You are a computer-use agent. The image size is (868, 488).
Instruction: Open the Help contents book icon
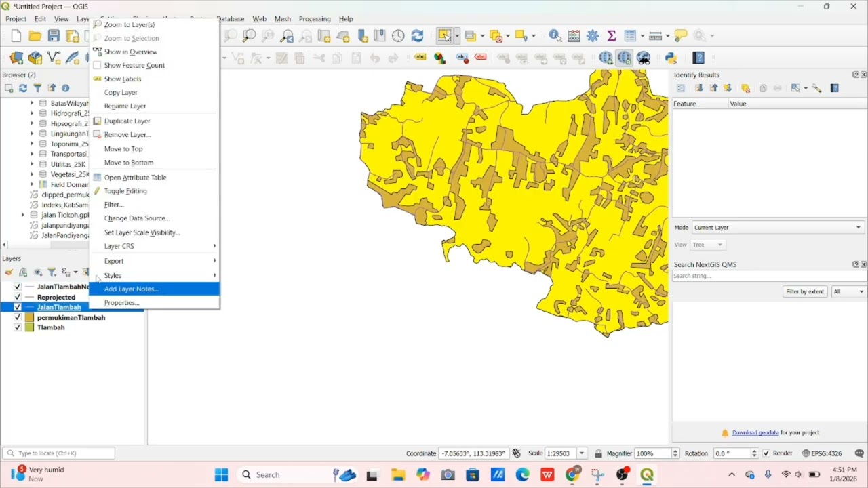tap(698, 58)
